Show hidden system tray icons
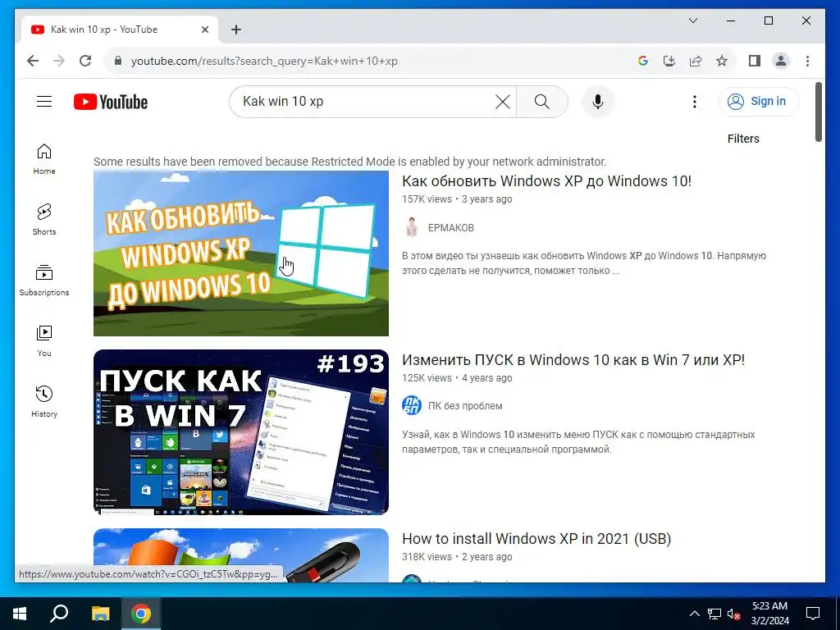 coord(694,614)
